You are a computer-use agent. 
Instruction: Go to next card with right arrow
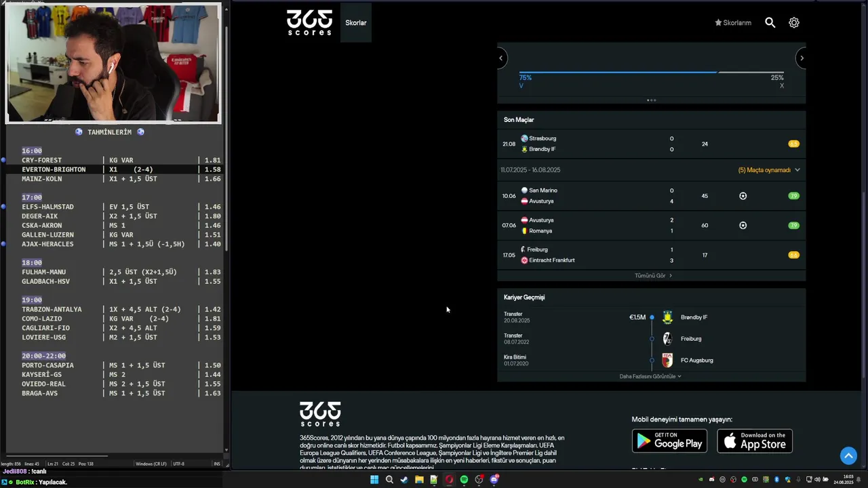pos(802,58)
